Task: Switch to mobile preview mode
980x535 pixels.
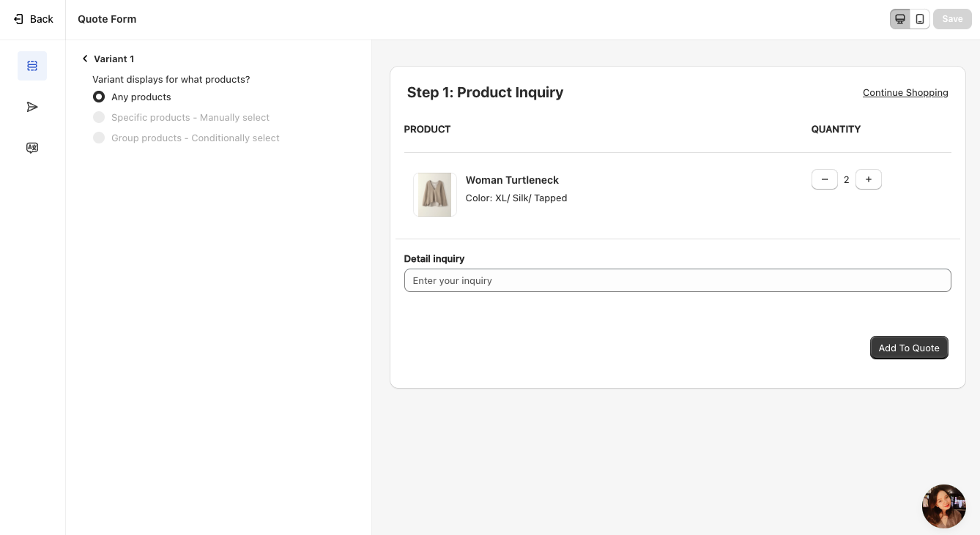Action: pyautogui.click(x=920, y=19)
